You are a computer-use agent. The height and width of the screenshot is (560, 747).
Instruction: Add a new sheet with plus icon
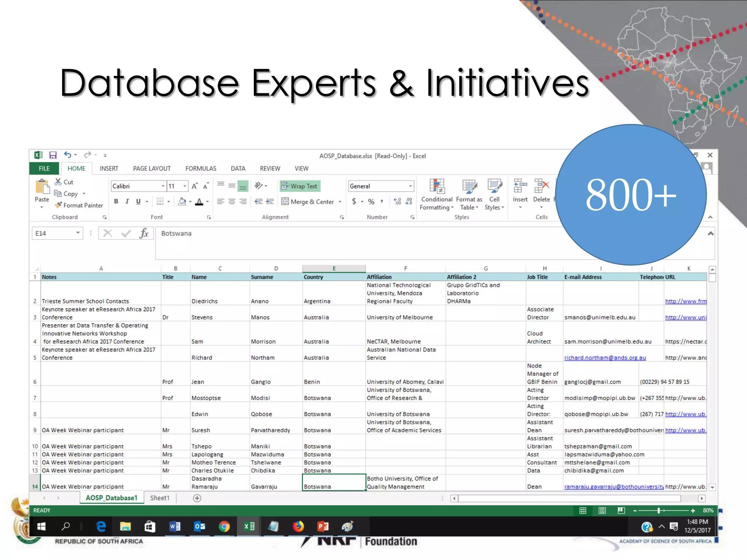(197, 498)
